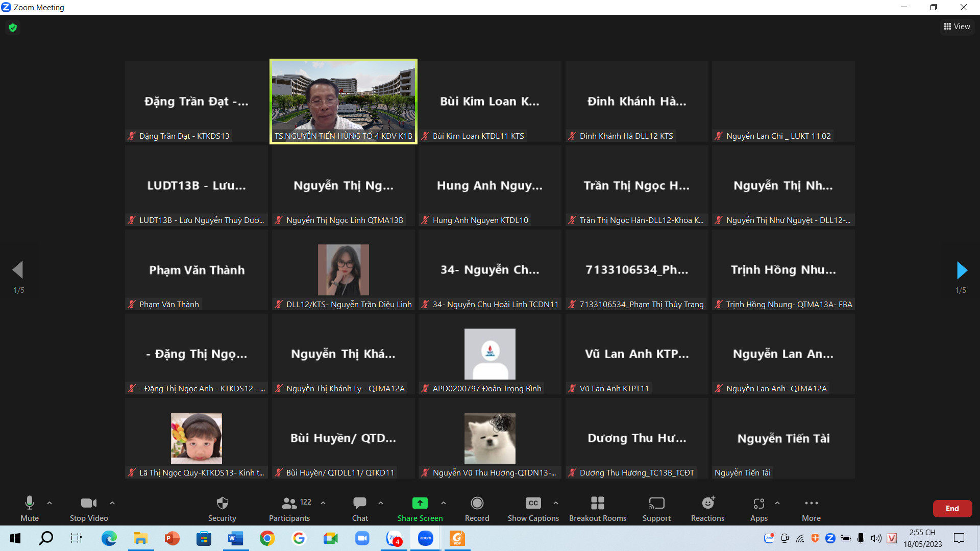Expand audio options arrow beside Mute

point(50,503)
